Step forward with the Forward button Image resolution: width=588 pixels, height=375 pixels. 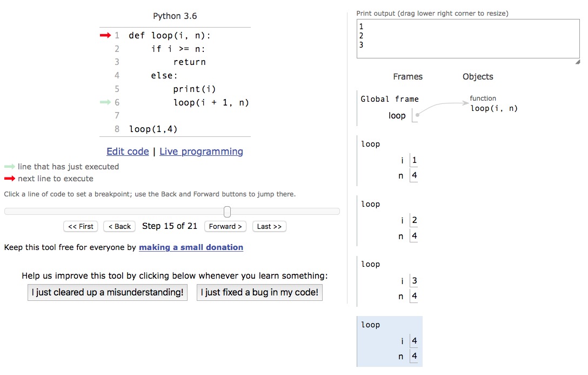[x=225, y=226]
